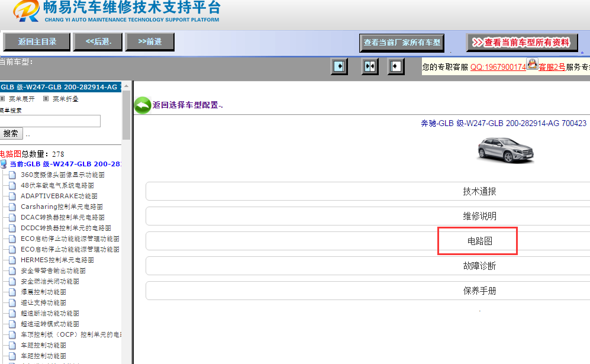Viewport: 590px width, 364px height.
Task: Click the collapse-left panel arrow icon
Action: [x=396, y=67]
